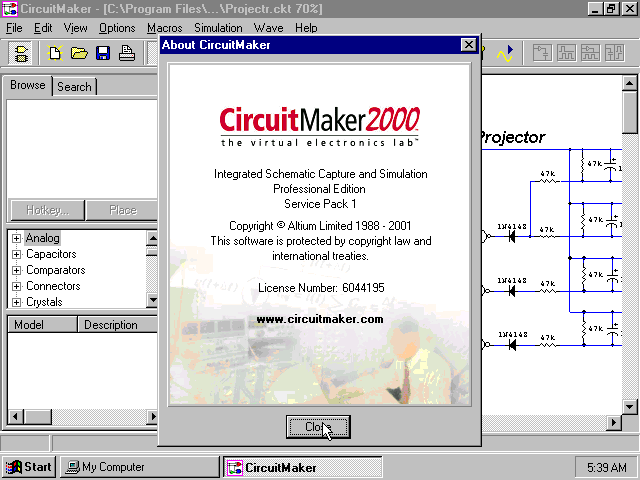The width and height of the screenshot is (640, 480).
Task: Click My Computer on the taskbar
Action: click(140, 467)
